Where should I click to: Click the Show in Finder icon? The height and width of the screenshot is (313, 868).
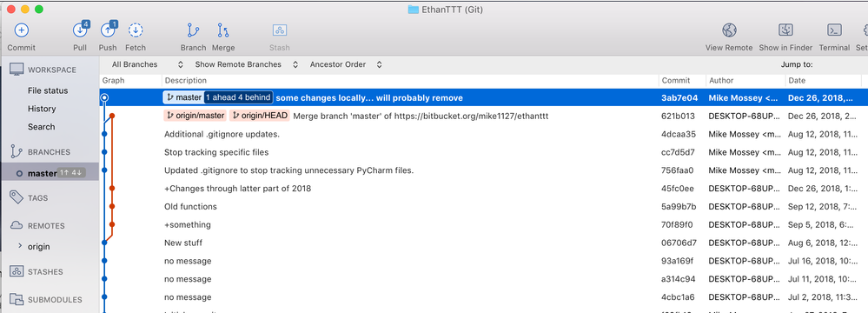[x=785, y=30]
